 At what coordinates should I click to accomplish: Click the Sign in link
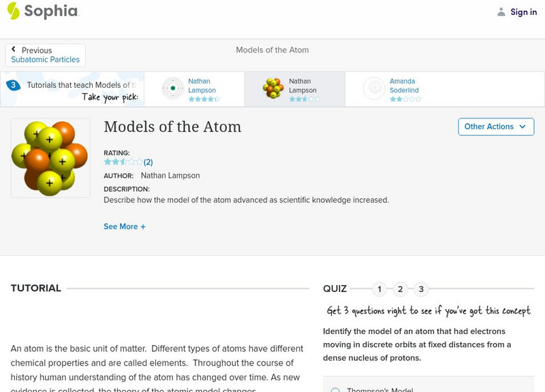(523, 12)
